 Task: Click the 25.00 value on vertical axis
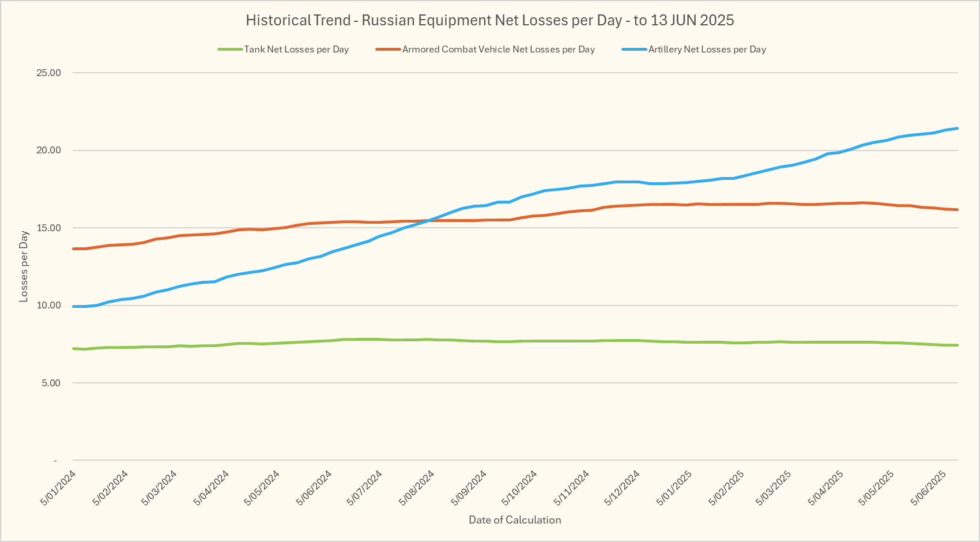pos(48,73)
